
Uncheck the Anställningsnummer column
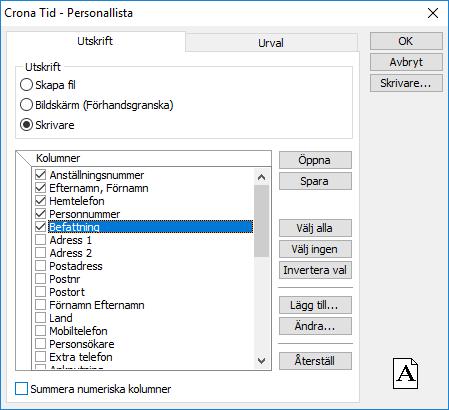[40, 175]
